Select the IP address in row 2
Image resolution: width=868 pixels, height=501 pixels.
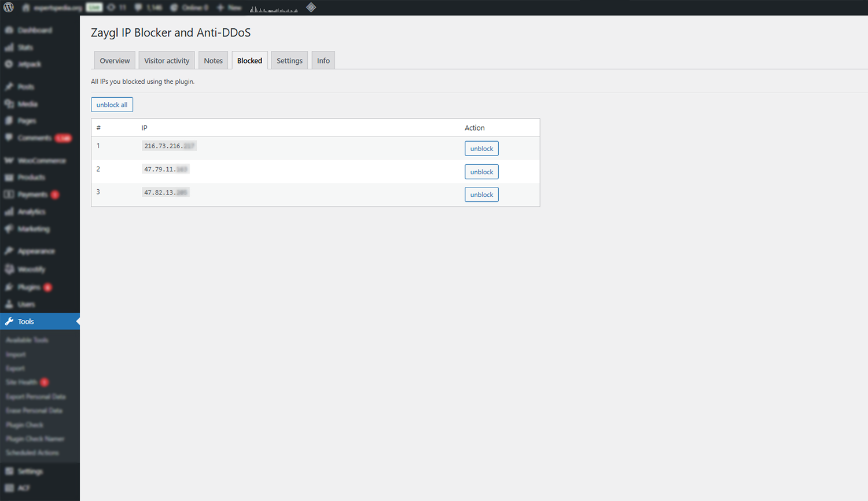pyautogui.click(x=165, y=169)
